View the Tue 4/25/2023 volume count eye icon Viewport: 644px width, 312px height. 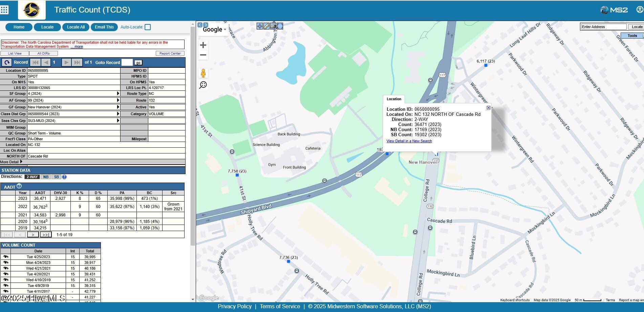(x=6, y=257)
